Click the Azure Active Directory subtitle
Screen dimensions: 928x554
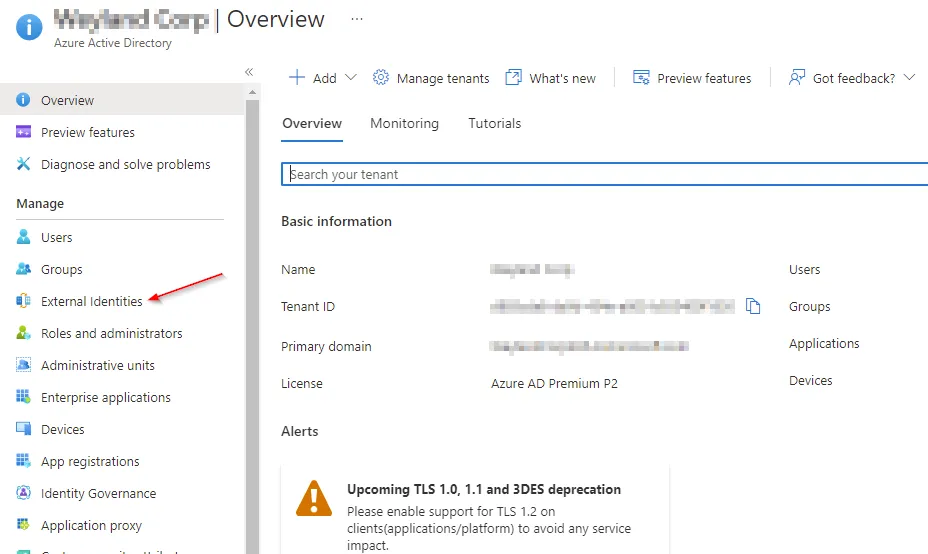point(112,43)
